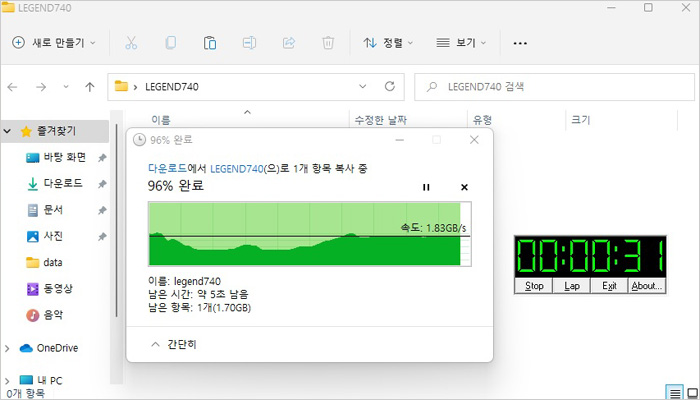Refresh the folder view
The image size is (700, 400).
pyautogui.click(x=390, y=87)
